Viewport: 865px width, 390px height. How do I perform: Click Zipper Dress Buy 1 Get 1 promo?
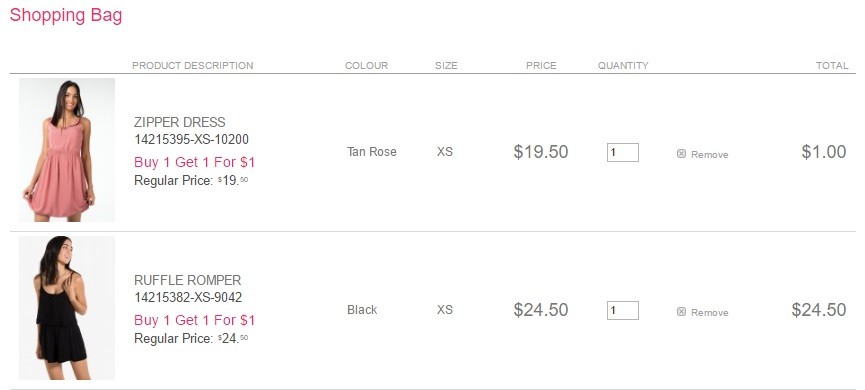[x=195, y=162]
